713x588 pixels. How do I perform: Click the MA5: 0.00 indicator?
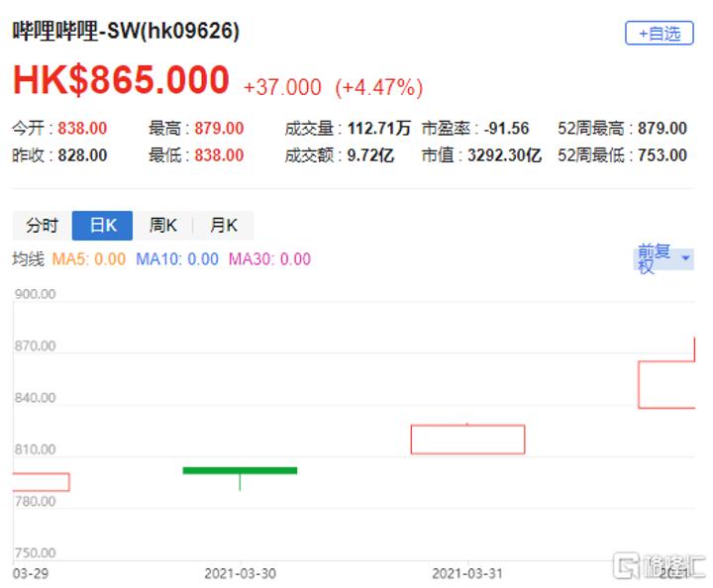tap(89, 259)
